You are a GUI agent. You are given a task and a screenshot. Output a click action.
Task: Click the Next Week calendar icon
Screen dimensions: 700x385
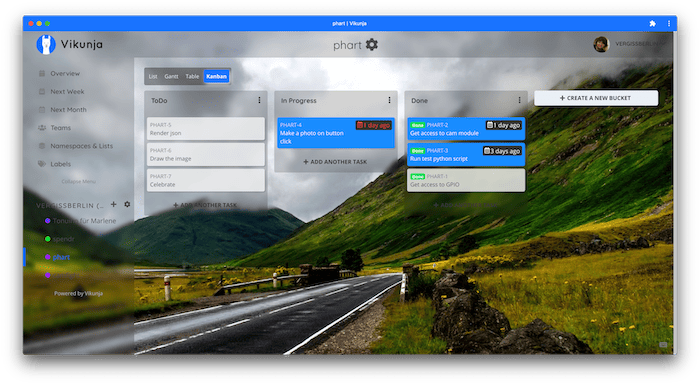coord(42,92)
